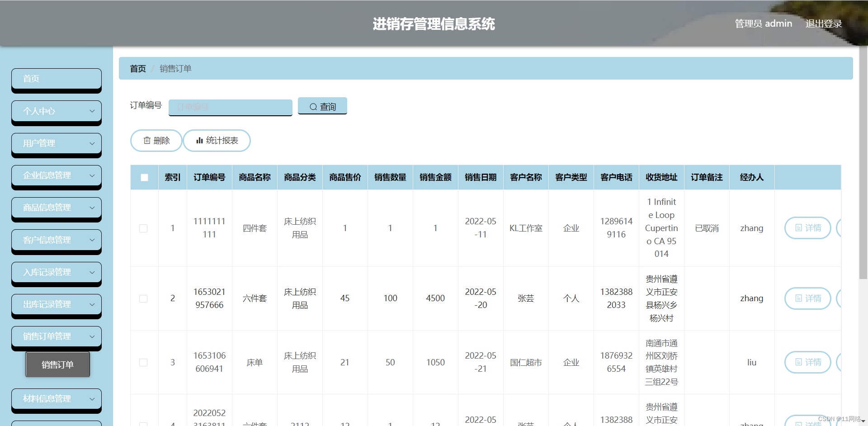The width and height of the screenshot is (868, 426).
Task: Click the search magnifier icon in 查询 button
Action: (313, 107)
